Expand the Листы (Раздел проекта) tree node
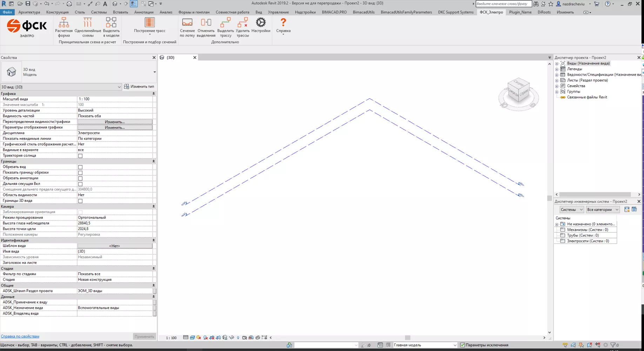 (557, 80)
